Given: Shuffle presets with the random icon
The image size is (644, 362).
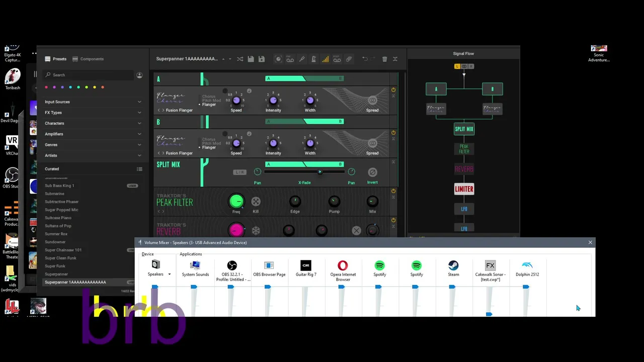Looking at the screenshot, I should coord(240,59).
